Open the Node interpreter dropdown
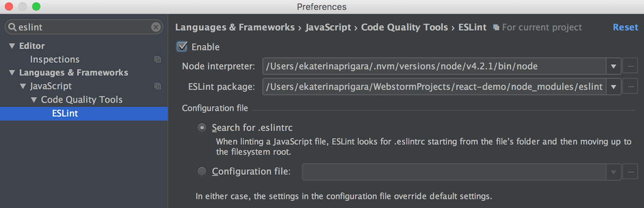Image resolution: width=644 pixels, height=208 pixels. [613, 66]
